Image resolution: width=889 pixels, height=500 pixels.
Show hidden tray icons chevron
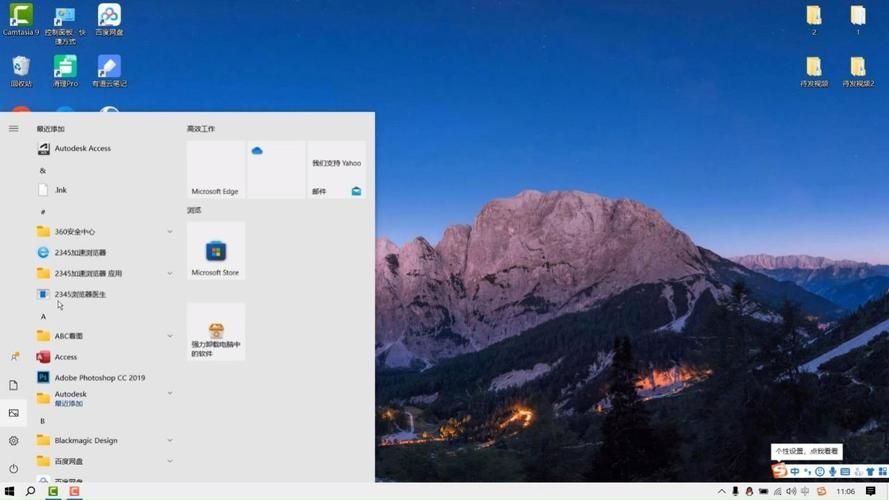click(x=721, y=491)
